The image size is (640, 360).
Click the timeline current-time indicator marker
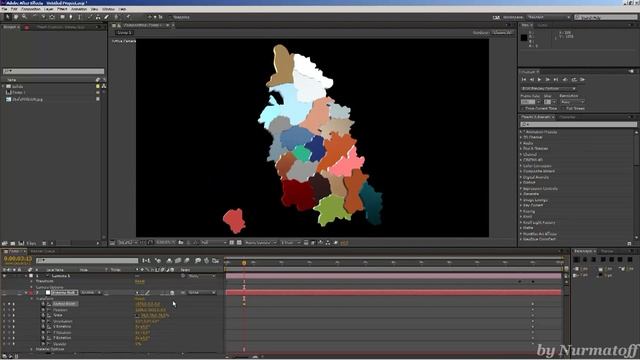(244, 263)
